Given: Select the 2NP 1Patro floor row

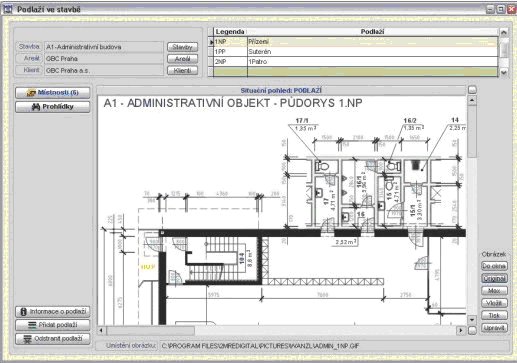Looking at the screenshot, I should point(356,62).
